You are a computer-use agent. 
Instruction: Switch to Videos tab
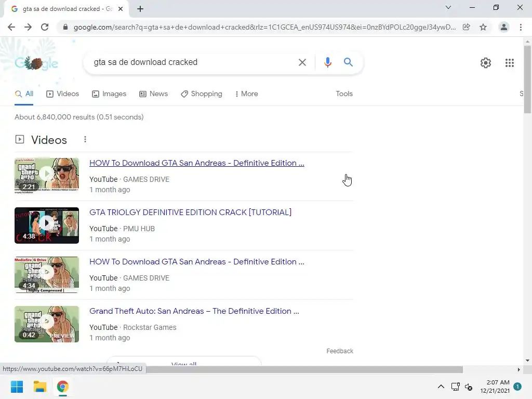click(x=63, y=94)
